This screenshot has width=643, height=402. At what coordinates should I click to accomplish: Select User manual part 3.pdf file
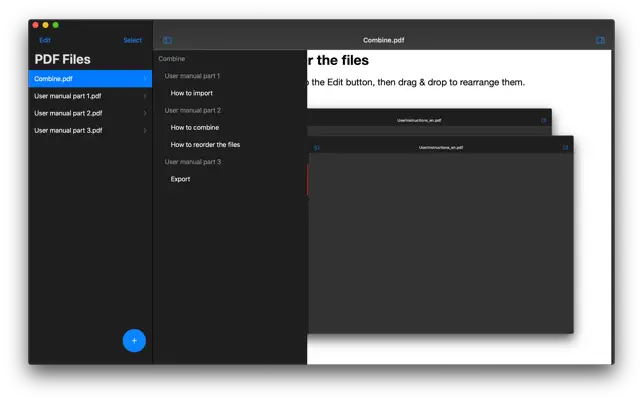[90, 130]
